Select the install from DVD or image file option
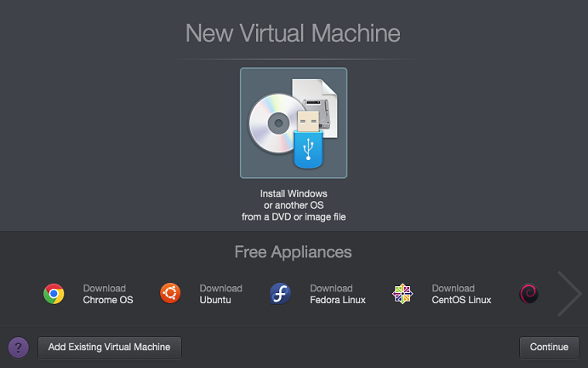588x368 pixels. pos(294,123)
